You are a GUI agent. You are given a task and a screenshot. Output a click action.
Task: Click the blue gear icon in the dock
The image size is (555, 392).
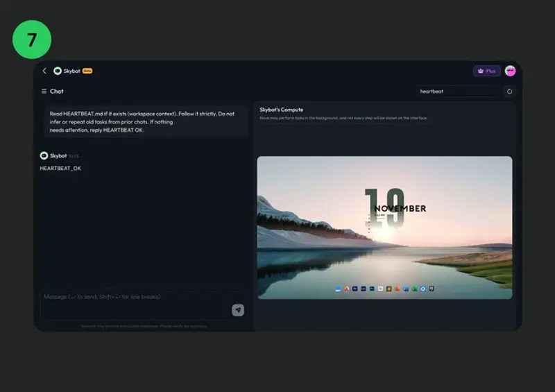(x=422, y=288)
